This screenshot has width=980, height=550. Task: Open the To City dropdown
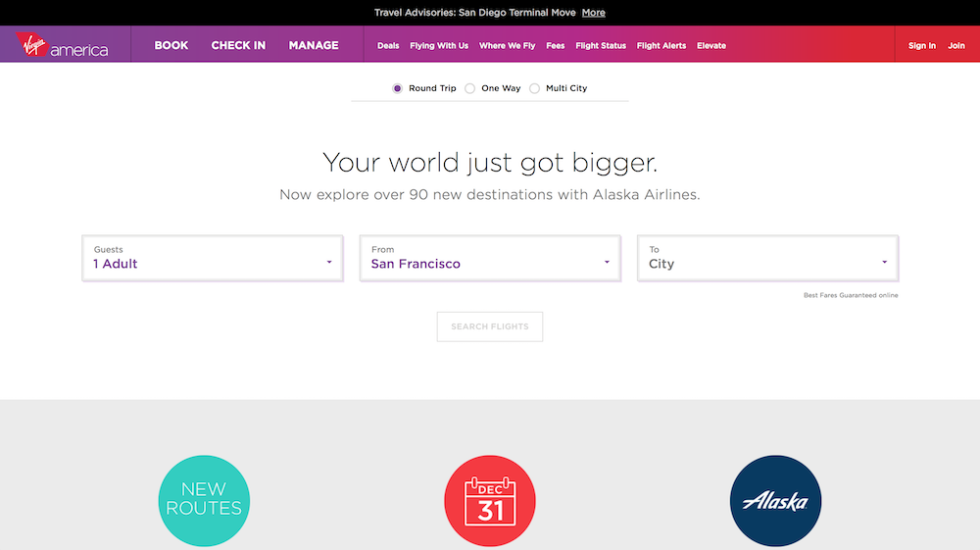pyautogui.click(x=767, y=258)
